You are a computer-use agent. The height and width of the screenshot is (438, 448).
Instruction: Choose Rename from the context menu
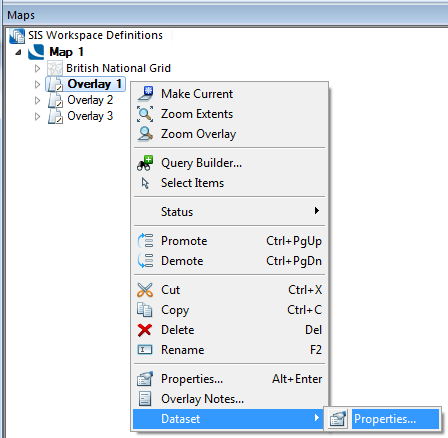(229, 350)
